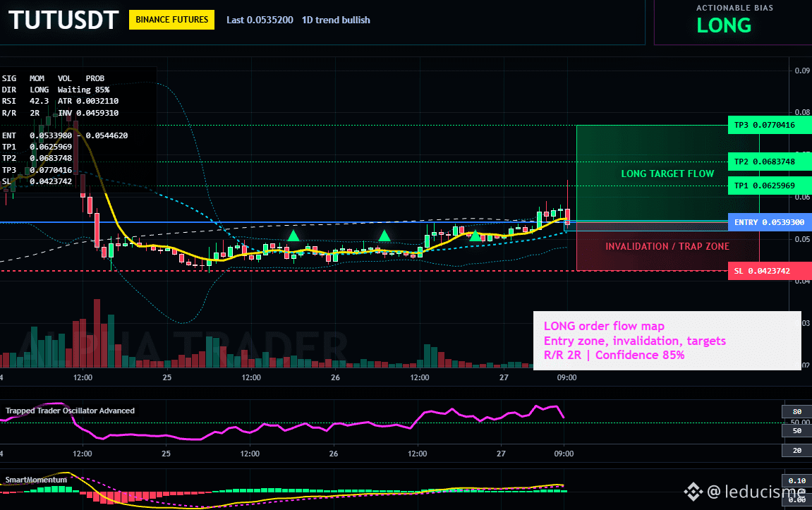The image size is (812, 510).
Task: Click the 0.09 price axis label
Action: (802, 71)
